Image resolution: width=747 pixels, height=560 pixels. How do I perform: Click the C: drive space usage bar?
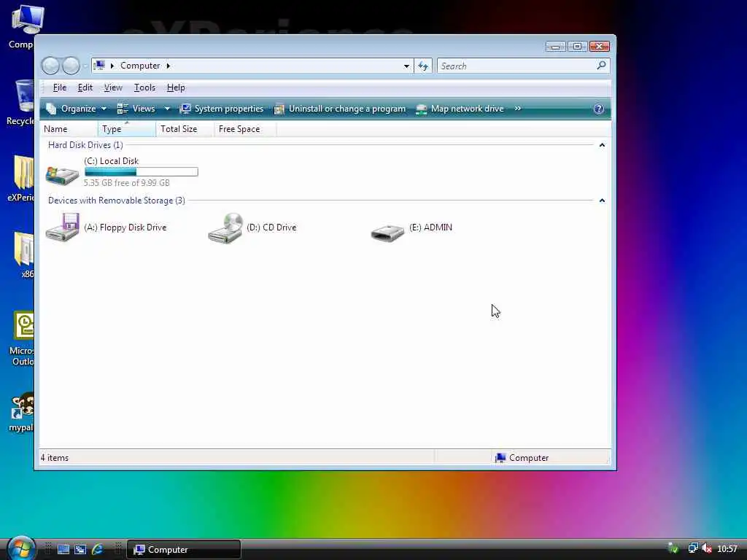141,172
